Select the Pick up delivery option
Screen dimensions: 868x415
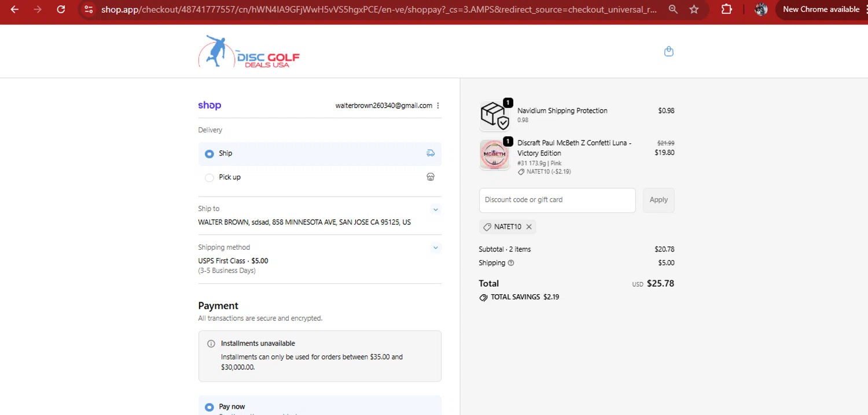tap(319, 177)
